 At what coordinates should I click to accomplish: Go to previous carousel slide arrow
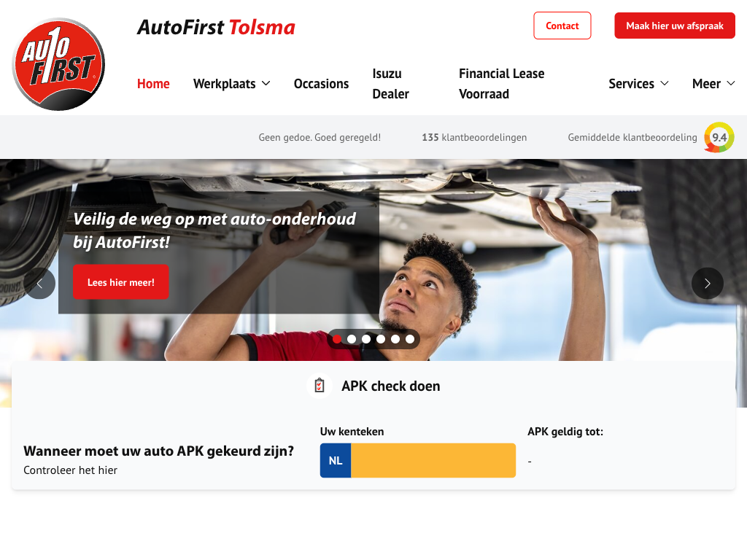click(39, 284)
